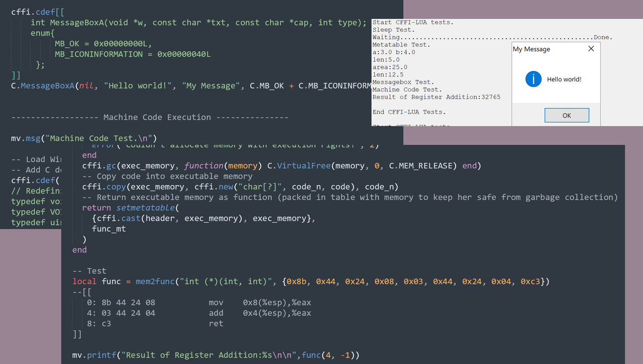The width and height of the screenshot is (643, 364).
Task: Select the 'End CFFI-LUA Tests.' console line
Action: pos(409,112)
